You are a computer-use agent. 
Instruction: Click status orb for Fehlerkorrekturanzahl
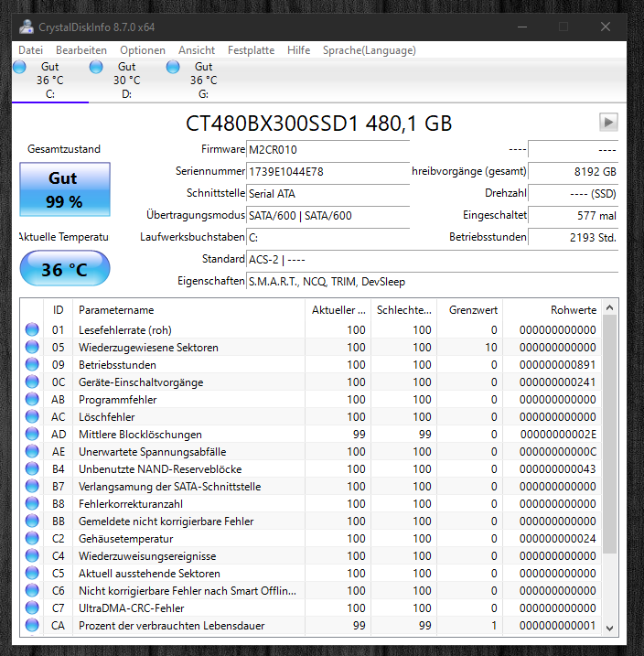[x=32, y=504]
